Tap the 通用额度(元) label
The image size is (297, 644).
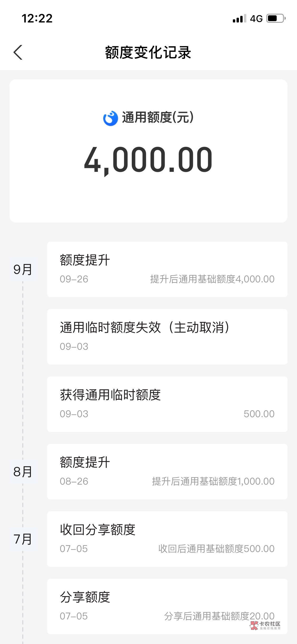(158, 117)
